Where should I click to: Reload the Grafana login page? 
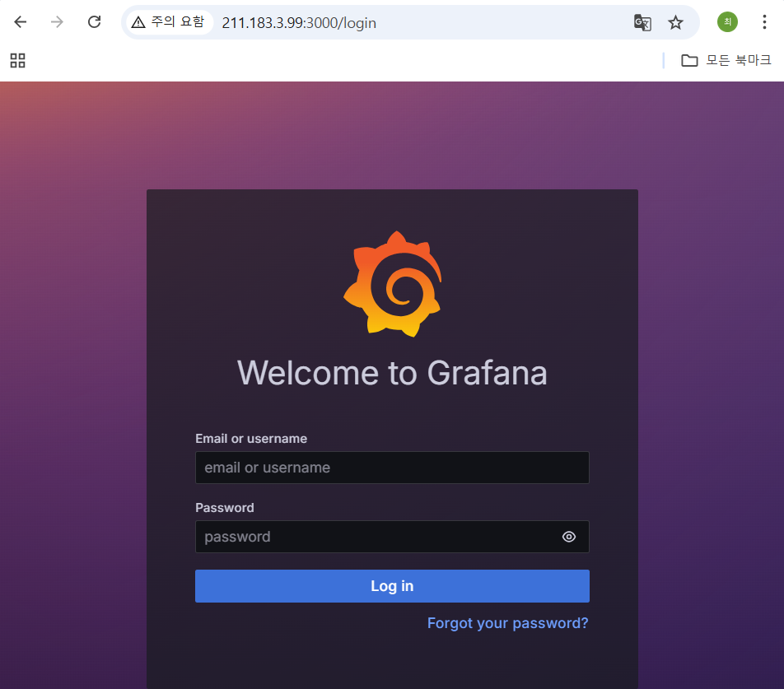click(x=94, y=22)
